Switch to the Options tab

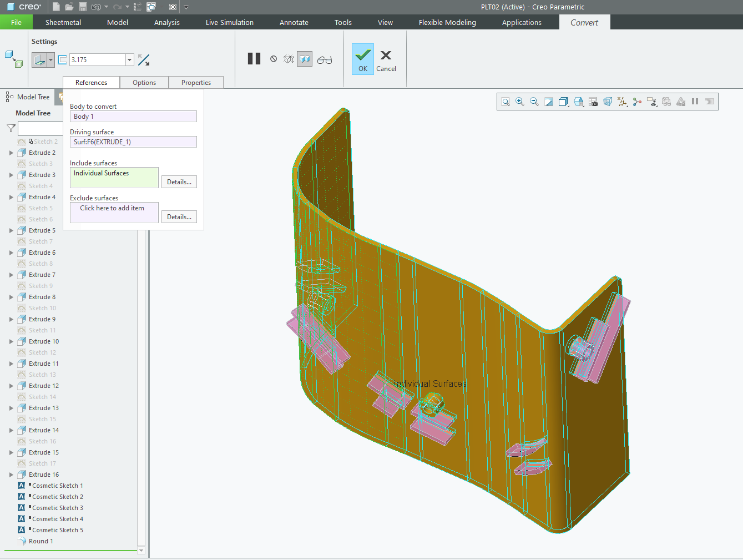[144, 82]
